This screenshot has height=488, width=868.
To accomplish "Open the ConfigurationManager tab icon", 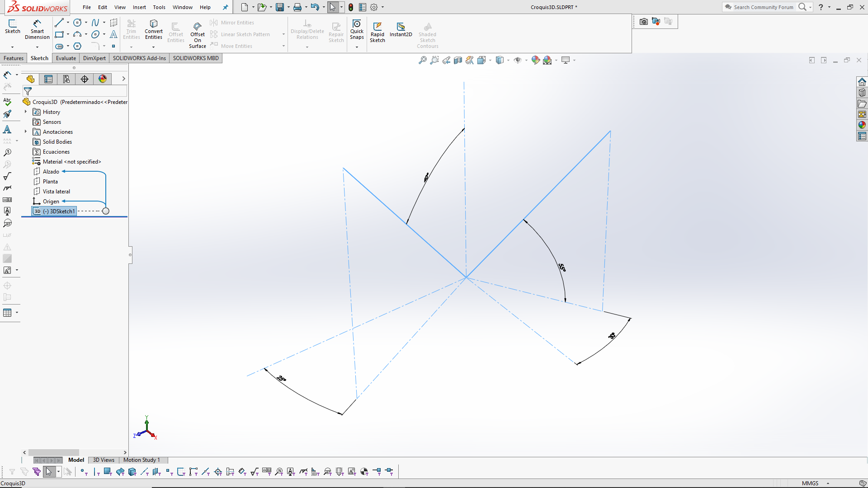I will pyautogui.click(x=66, y=79).
